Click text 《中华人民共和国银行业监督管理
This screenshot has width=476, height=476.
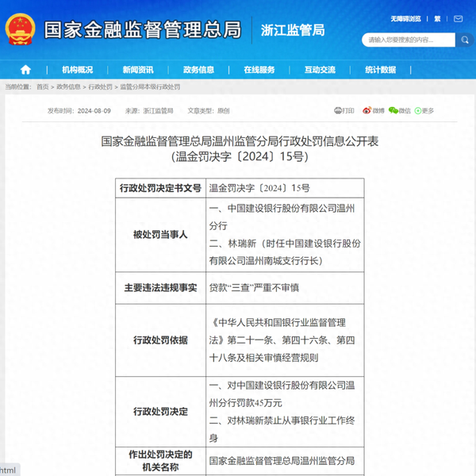tap(278, 322)
